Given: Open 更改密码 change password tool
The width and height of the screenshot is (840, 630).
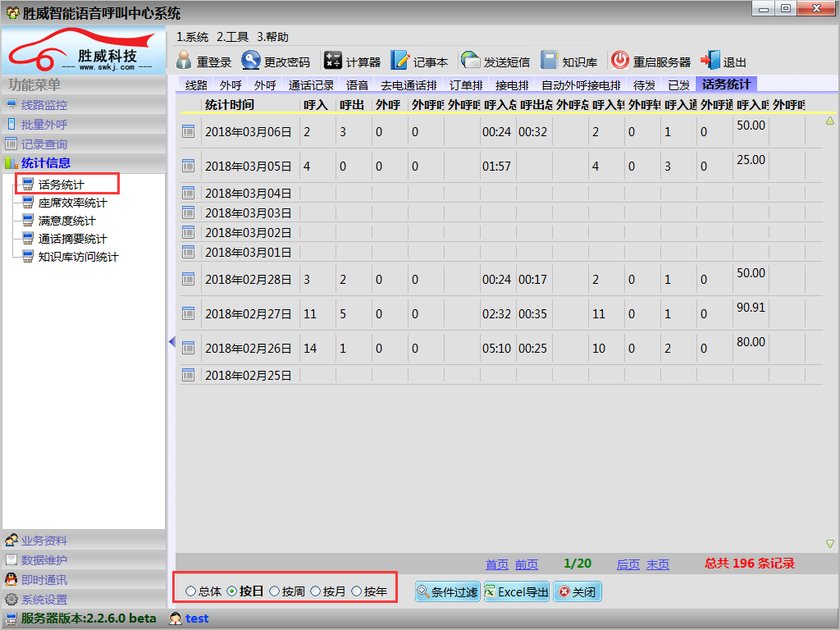Looking at the screenshot, I should pyautogui.click(x=250, y=62).
